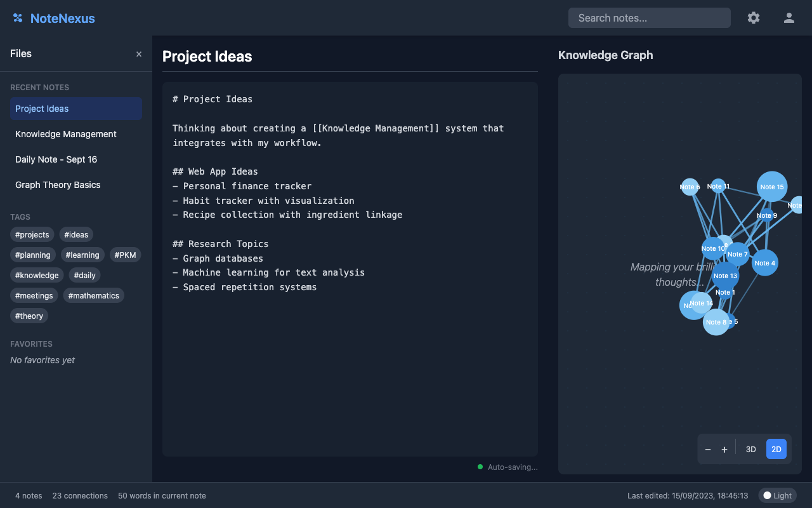Select Note 4 in the Knowledge Graph
This screenshot has width=812, height=508.
point(764,263)
